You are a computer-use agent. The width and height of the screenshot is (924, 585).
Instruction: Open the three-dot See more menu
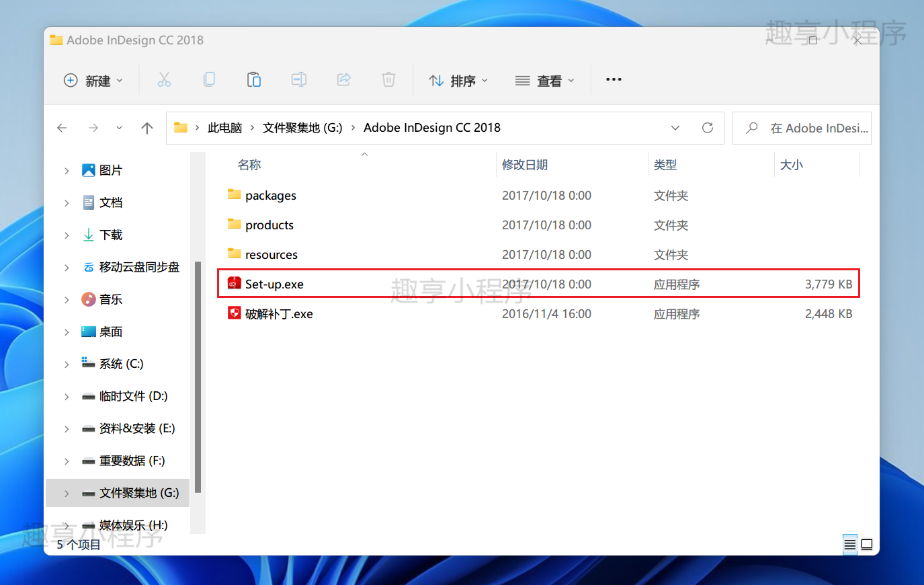point(614,79)
